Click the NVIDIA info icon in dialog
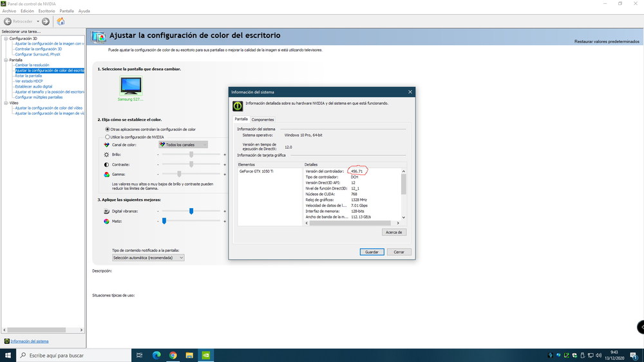This screenshot has width=644, height=362. point(238,106)
